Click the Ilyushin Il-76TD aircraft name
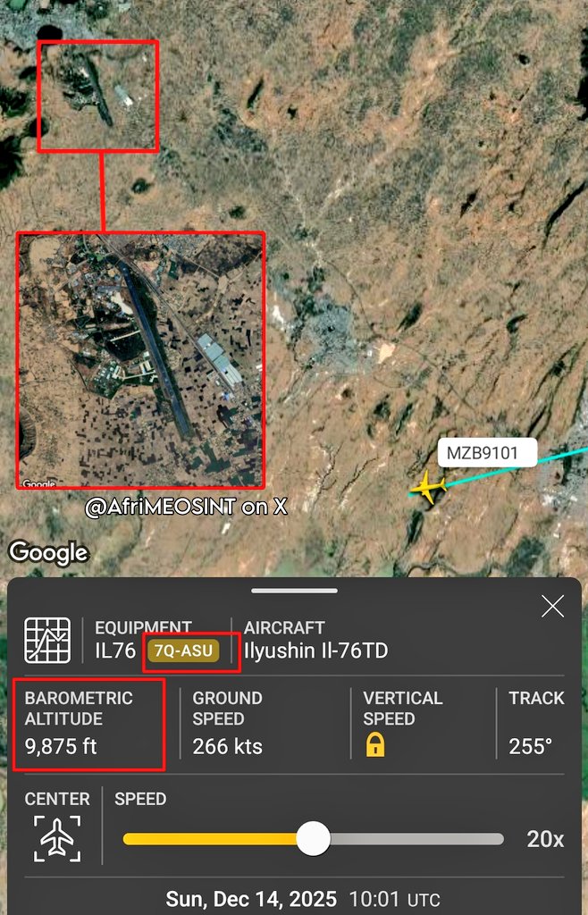Screen dimensions: 588x915 point(315,651)
